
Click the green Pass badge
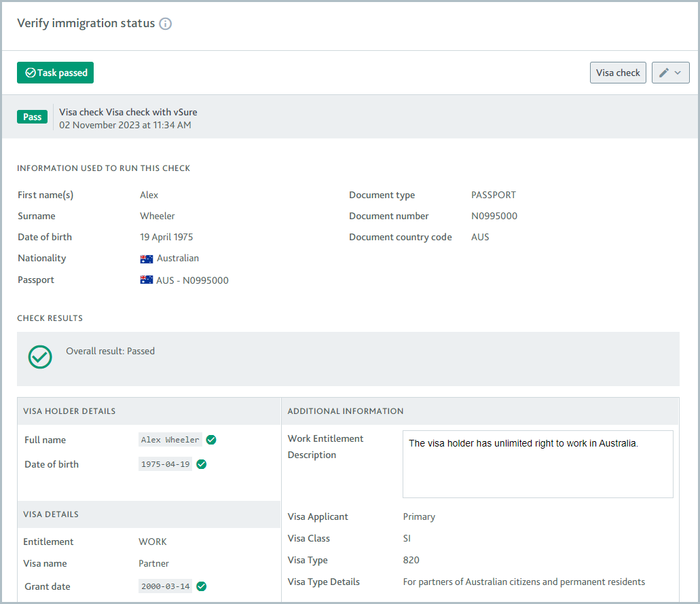(x=32, y=117)
